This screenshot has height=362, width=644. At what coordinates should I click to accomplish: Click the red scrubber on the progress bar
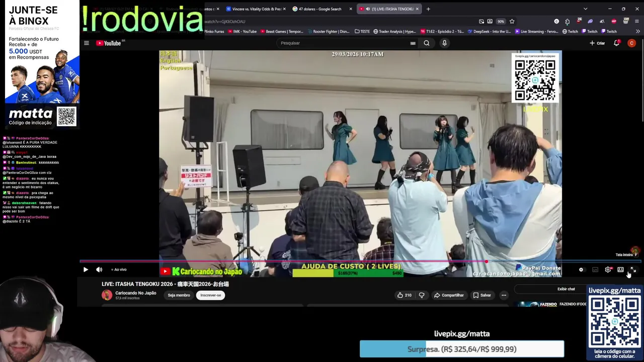pos(486,261)
